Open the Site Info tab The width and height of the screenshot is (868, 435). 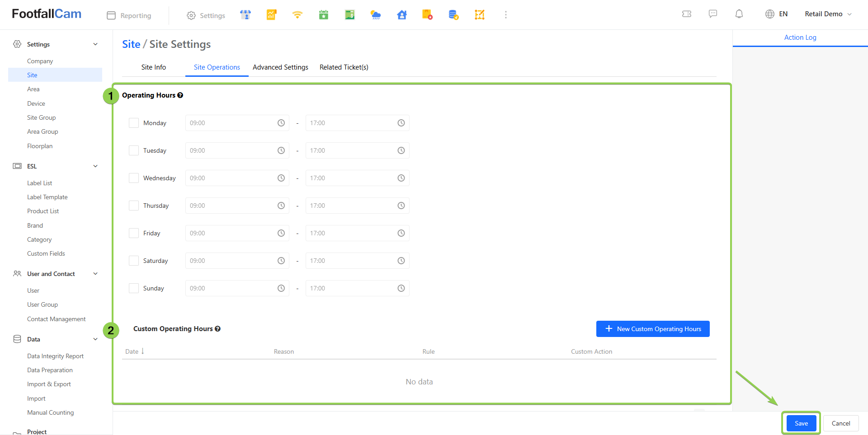coord(153,67)
